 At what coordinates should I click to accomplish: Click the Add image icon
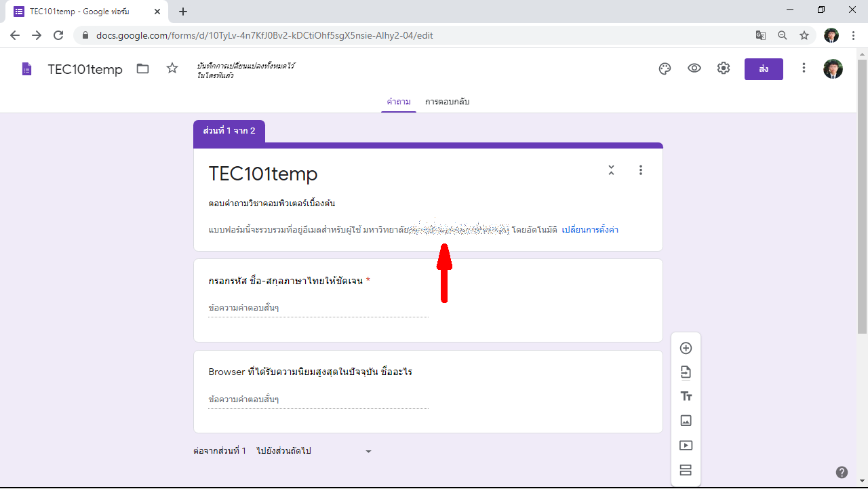[x=686, y=420]
